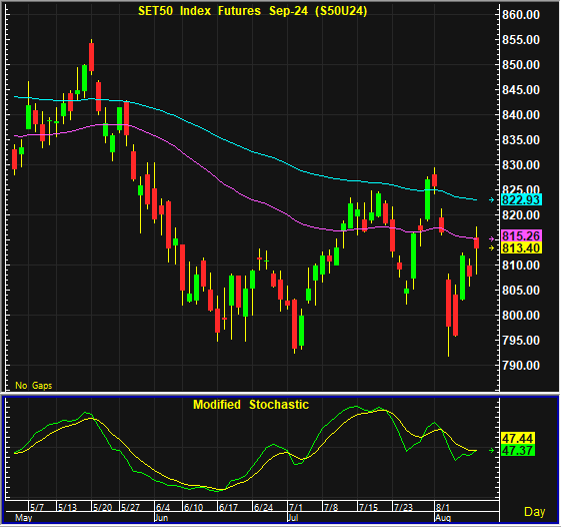This screenshot has height=527, width=561.
Task: Click the SET50 Index Futures chart title
Action: 253,11
